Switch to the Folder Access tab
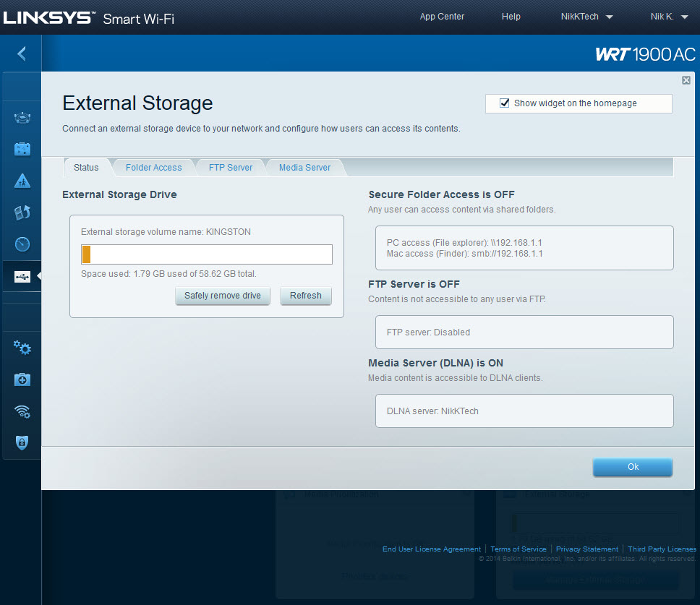Screen dimensions: 700x605 click(x=153, y=167)
